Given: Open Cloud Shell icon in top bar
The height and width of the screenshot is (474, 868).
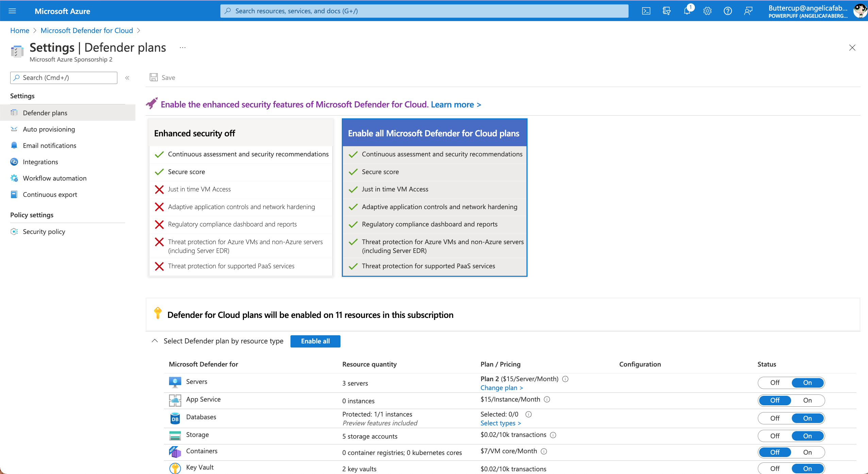Looking at the screenshot, I should tap(646, 11).
